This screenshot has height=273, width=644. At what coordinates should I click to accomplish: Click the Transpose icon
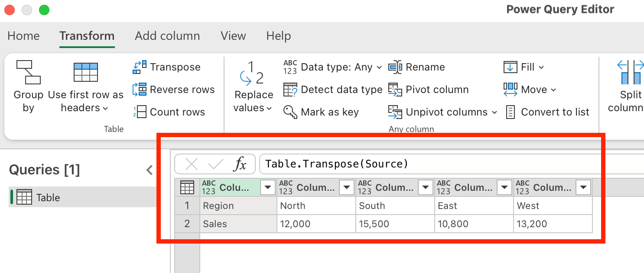(x=140, y=67)
